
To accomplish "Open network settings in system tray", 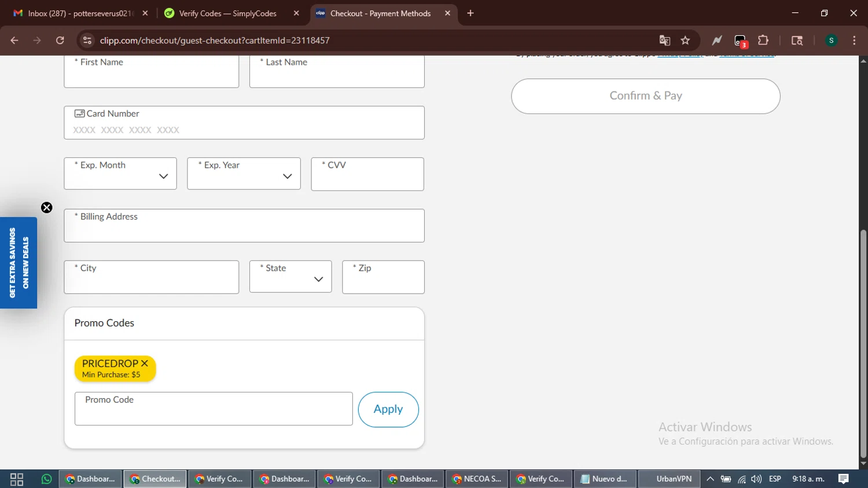I will point(741,479).
